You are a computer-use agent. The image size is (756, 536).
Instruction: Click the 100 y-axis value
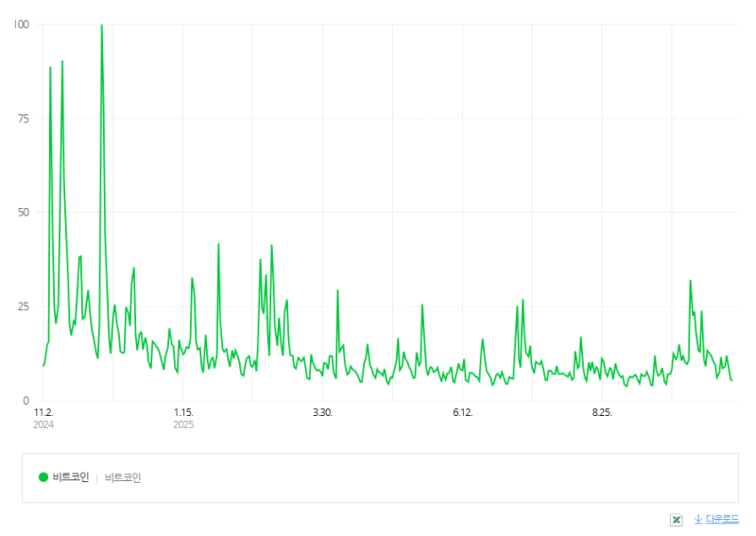[22, 25]
